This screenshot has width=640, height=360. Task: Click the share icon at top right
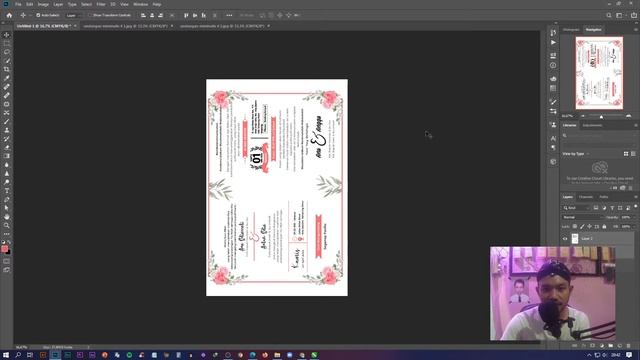(x=633, y=15)
